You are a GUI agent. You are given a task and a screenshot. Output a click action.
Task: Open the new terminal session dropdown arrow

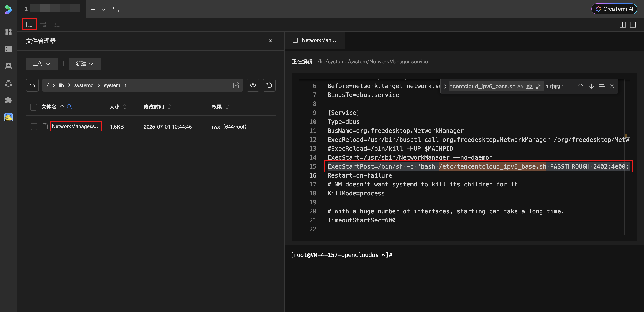point(103,9)
